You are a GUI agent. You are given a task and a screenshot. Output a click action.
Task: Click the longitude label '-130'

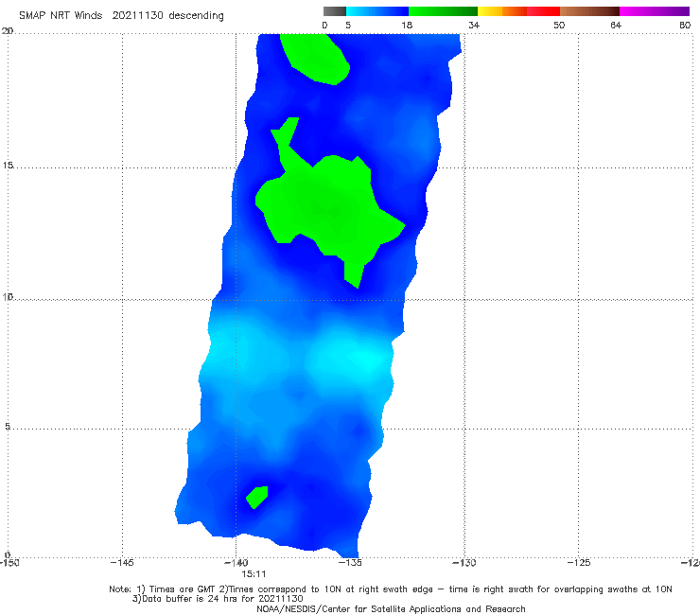[x=464, y=562]
